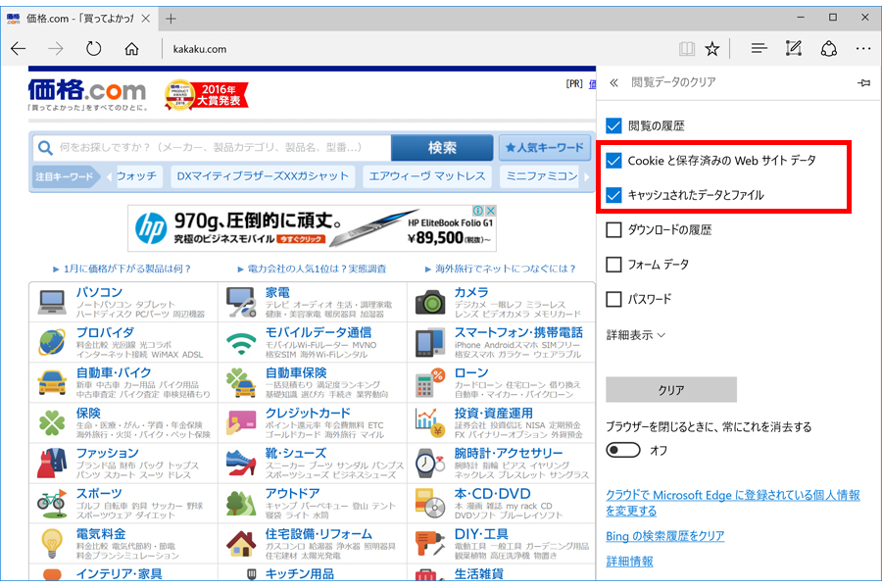Click the 自動車・バイク yellow car icon
Image resolution: width=882 pixels, height=588 pixels.
pyautogui.click(x=52, y=382)
